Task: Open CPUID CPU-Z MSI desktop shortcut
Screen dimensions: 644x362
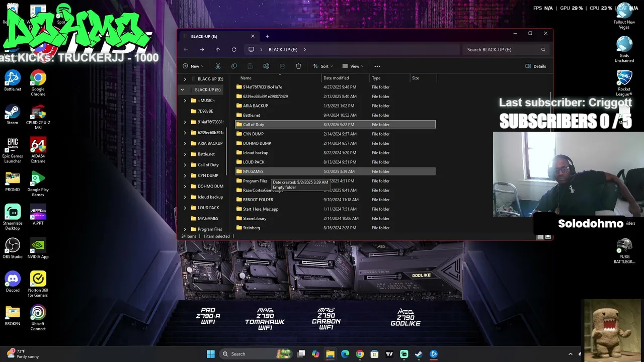Action: tap(38, 117)
